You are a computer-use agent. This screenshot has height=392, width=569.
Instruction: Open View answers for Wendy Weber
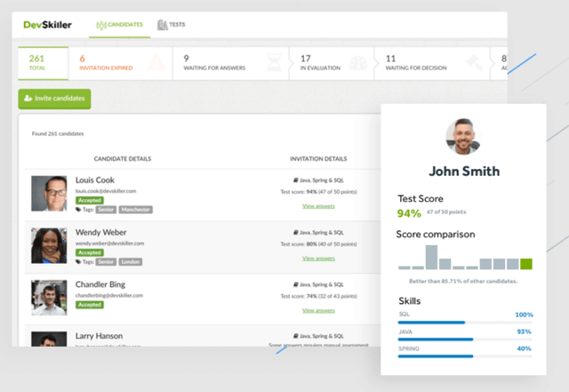click(x=318, y=258)
